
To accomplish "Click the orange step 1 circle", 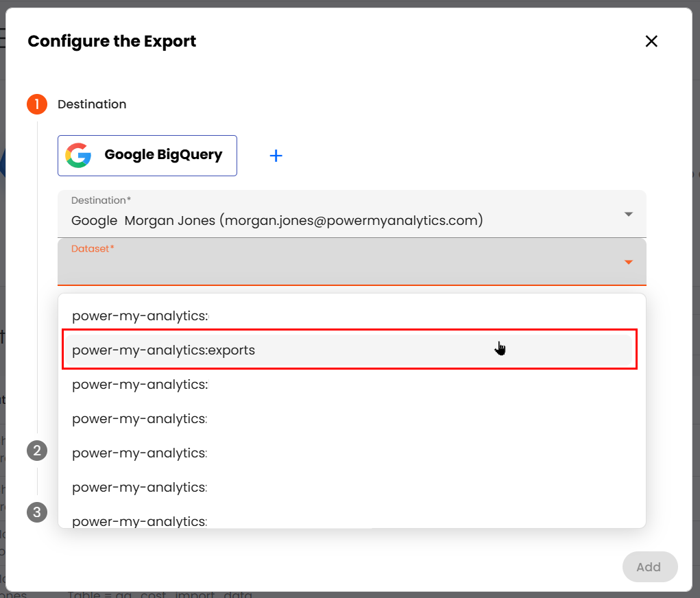I will click(x=37, y=104).
